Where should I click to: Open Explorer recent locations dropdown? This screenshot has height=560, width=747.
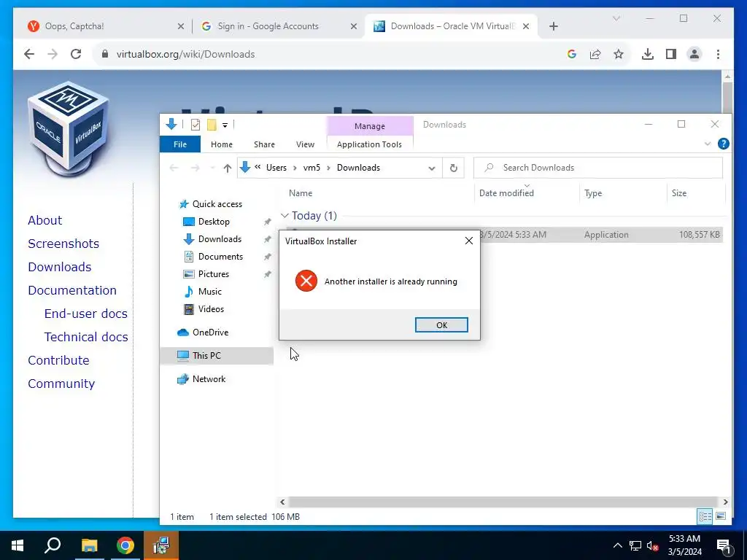pyautogui.click(x=212, y=168)
